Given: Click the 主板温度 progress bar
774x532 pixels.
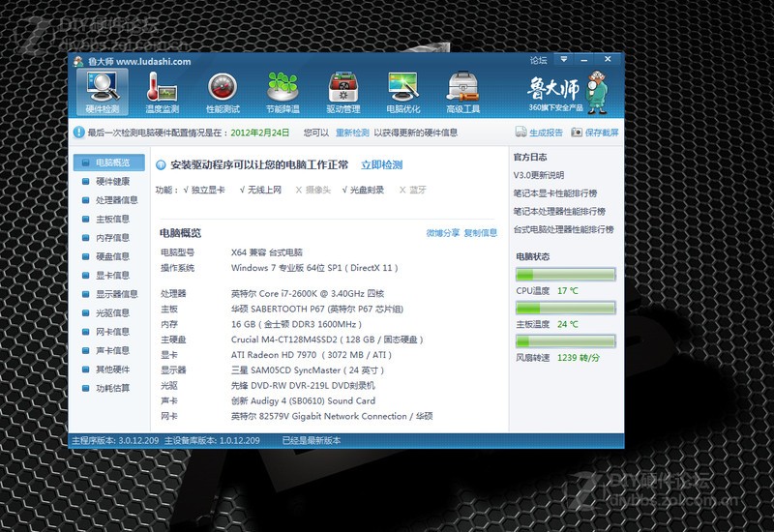Looking at the screenshot, I should 566,308.
